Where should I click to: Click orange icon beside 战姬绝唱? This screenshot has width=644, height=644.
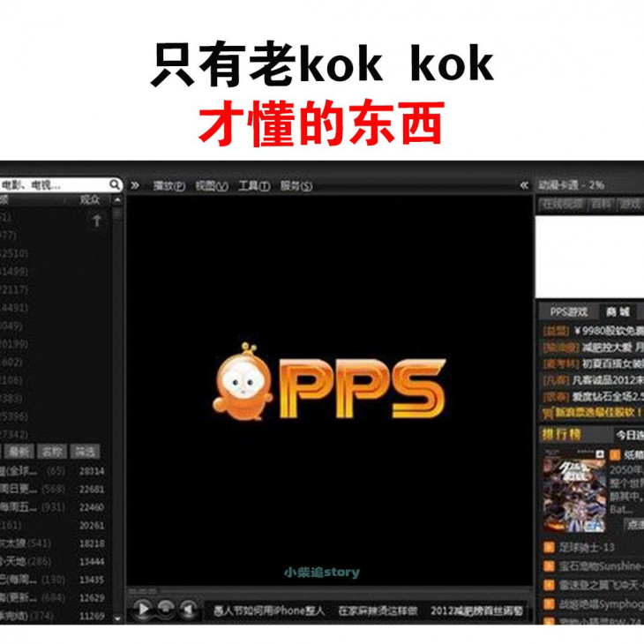click(549, 603)
